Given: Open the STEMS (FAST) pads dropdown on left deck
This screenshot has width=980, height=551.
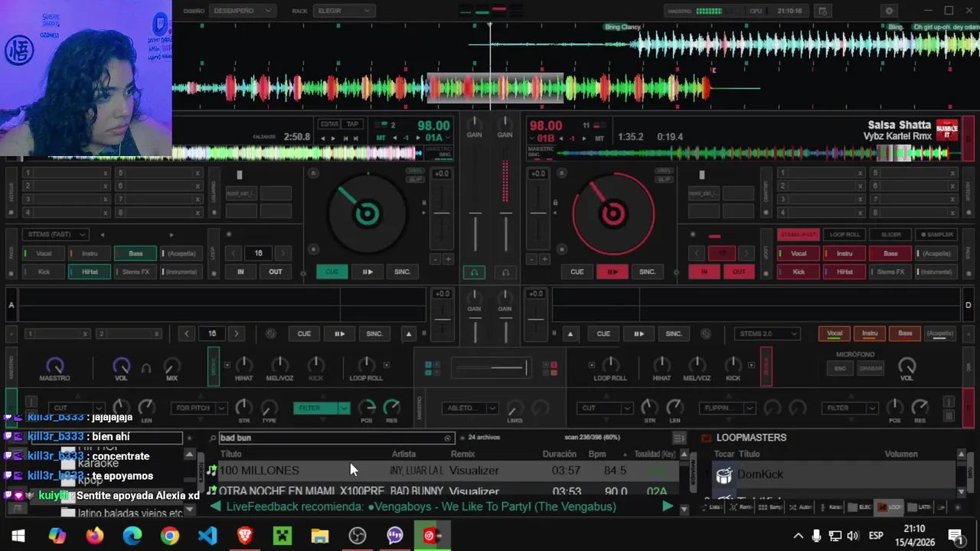Looking at the screenshot, I should [x=56, y=234].
